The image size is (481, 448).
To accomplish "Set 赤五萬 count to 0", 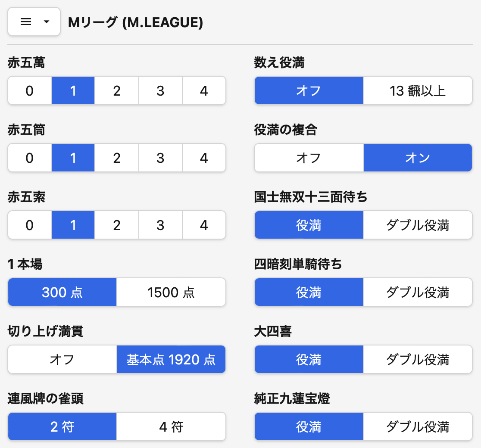I will pos(29,91).
